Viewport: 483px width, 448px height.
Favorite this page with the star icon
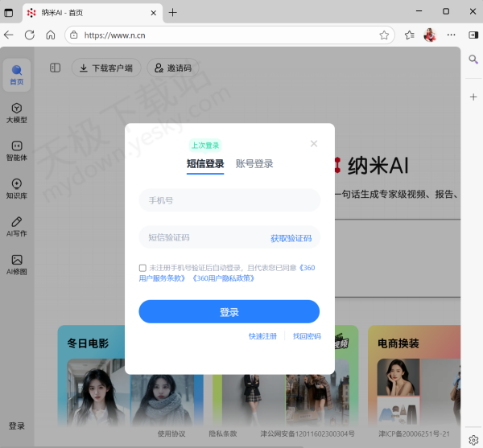tap(384, 35)
